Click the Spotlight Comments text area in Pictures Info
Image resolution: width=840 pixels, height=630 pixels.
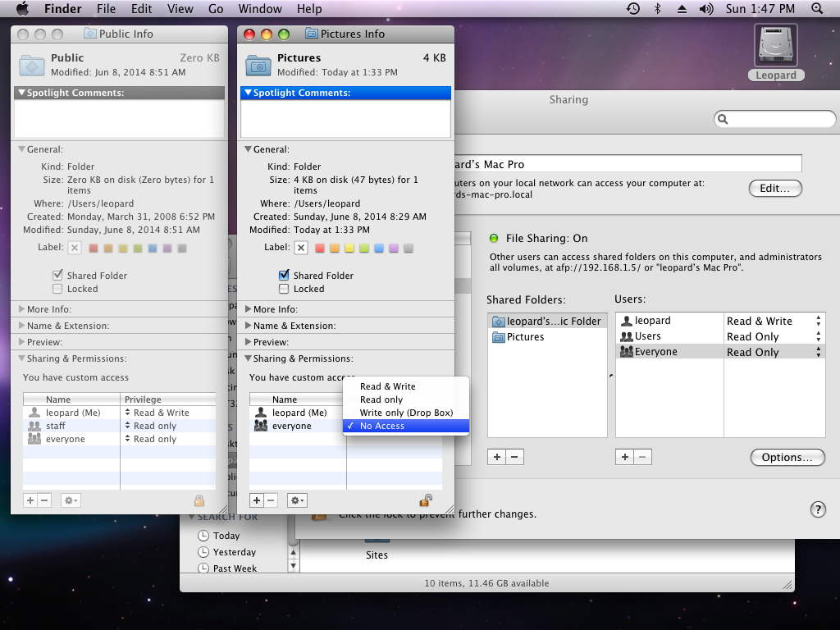point(345,118)
